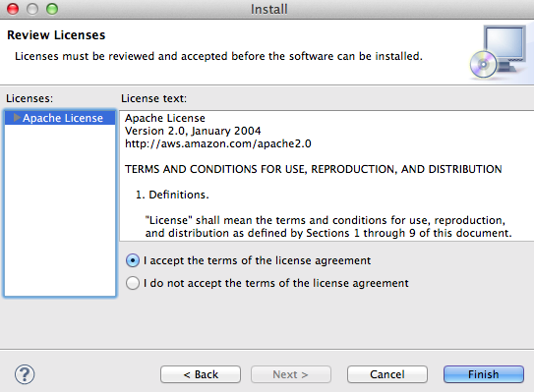Click the '1. Definitions.' line in license text
The width and height of the screenshot is (534, 392).
[172, 195]
